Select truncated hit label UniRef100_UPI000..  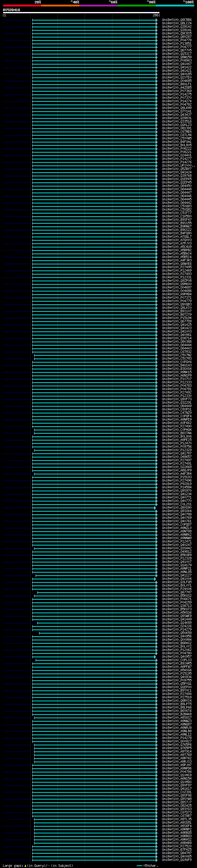(178, 165)
